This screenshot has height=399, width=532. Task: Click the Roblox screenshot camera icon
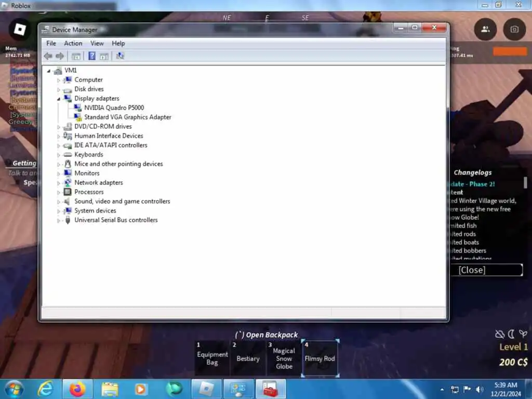point(514,30)
